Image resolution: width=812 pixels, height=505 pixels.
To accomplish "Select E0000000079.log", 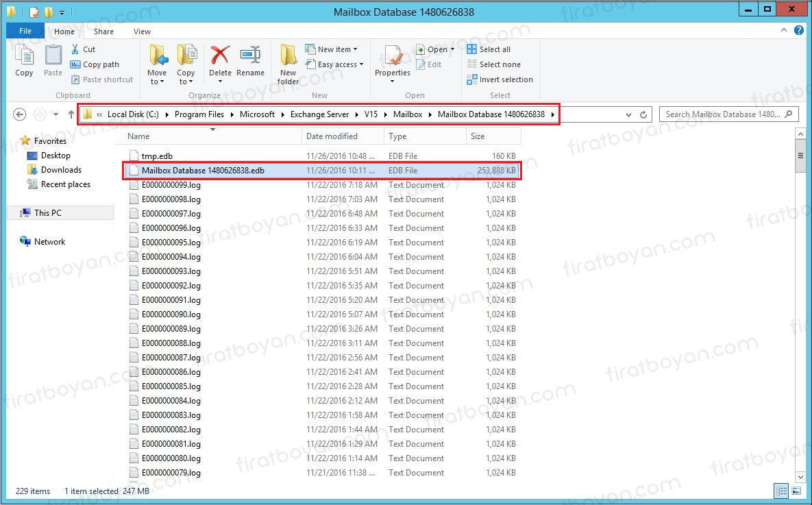I will coord(321,473).
